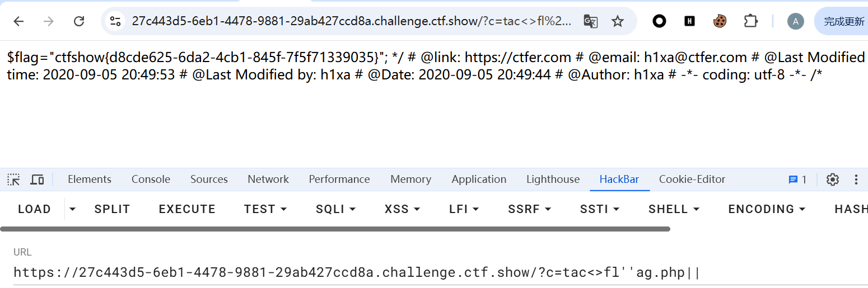Image resolution: width=868 pixels, height=288 pixels.
Task: Expand the SQLI dropdown menu
Action: pos(336,209)
